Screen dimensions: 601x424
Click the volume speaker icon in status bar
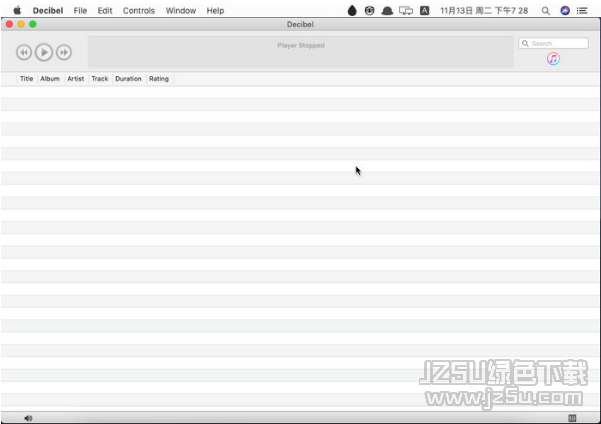point(28,418)
